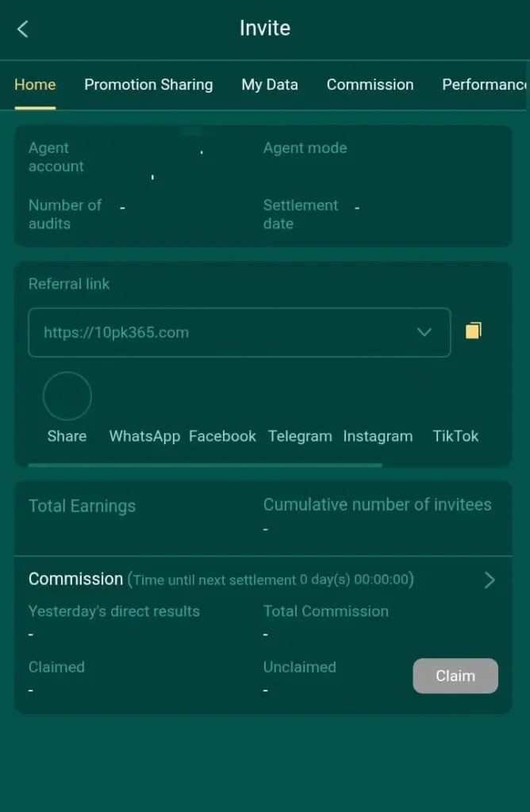530x812 pixels.
Task: Expand the referral link dropdown arrow
Action: tap(424, 332)
